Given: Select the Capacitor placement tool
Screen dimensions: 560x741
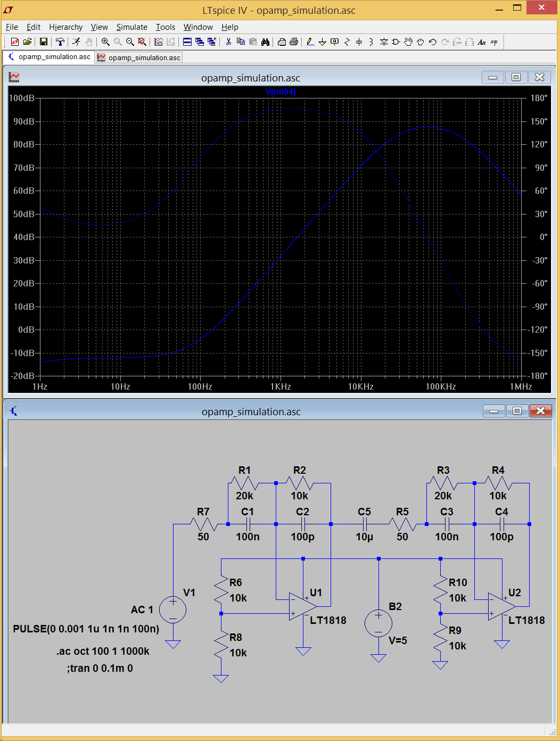Looking at the screenshot, I should 359,42.
